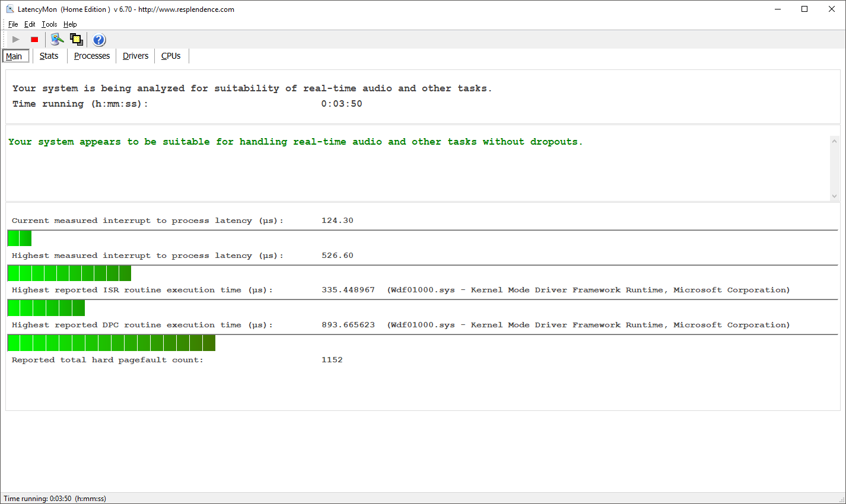
Task: Click the Highest reported DPC routine label
Action: [142, 325]
